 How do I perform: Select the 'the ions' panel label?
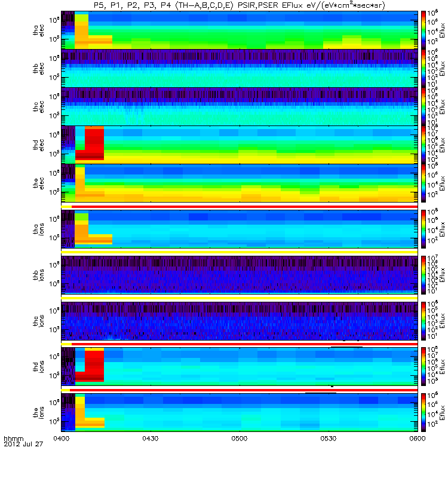coord(39,412)
